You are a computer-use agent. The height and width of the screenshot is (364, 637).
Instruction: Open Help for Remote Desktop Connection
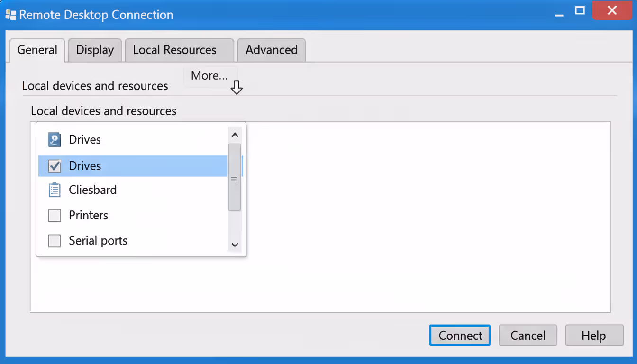[594, 335]
